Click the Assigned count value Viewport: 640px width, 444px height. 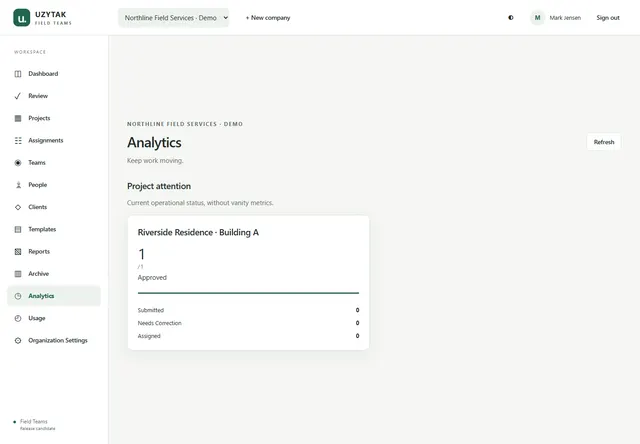point(357,336)
